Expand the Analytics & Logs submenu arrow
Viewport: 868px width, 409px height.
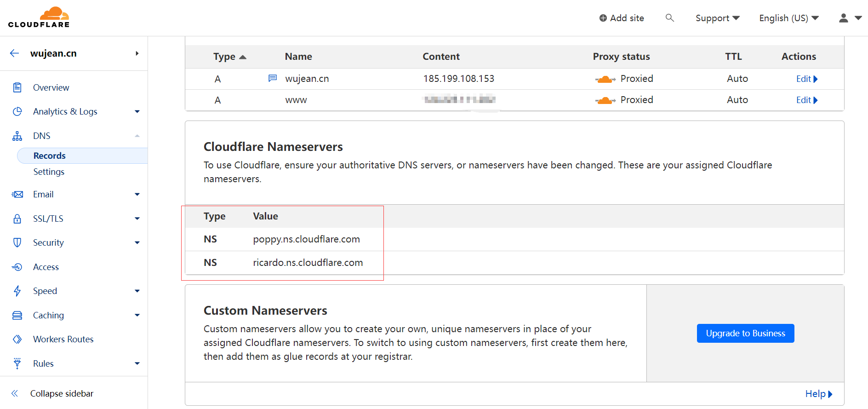click(x=137, y=111)
